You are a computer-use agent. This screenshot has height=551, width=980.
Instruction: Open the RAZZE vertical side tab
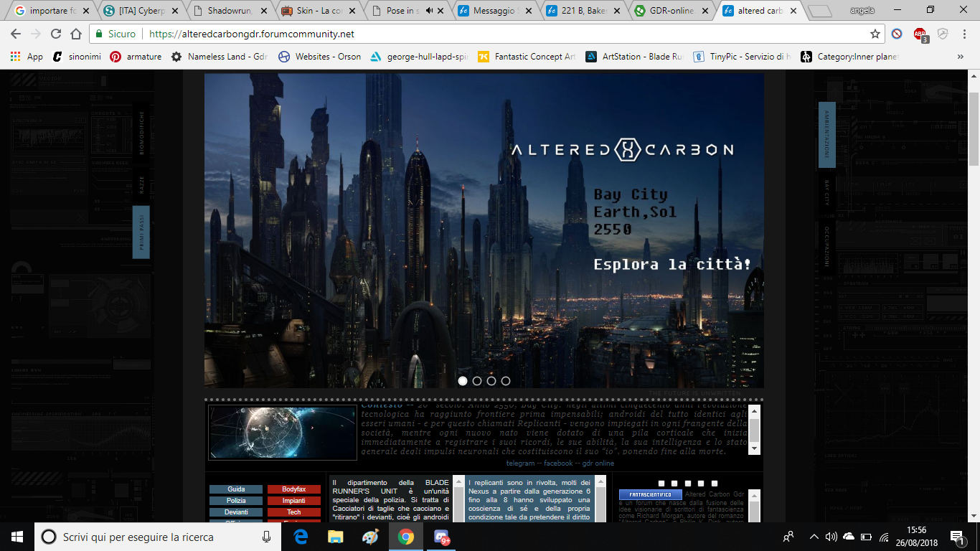point(141,186)
